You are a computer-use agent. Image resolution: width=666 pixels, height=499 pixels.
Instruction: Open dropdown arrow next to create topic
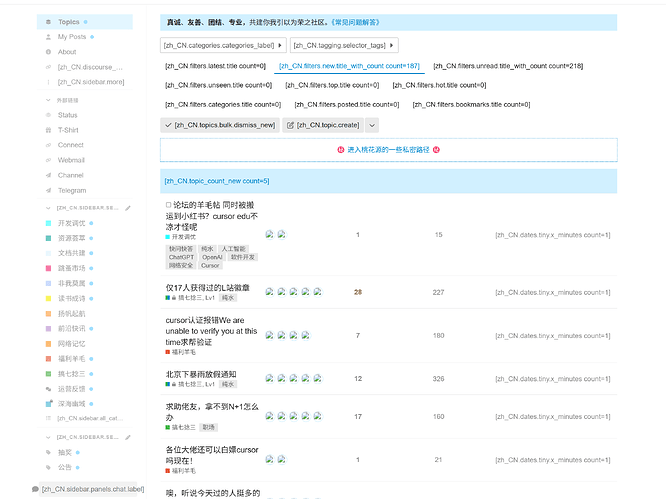pyautogui.click(x=372, y=125)
